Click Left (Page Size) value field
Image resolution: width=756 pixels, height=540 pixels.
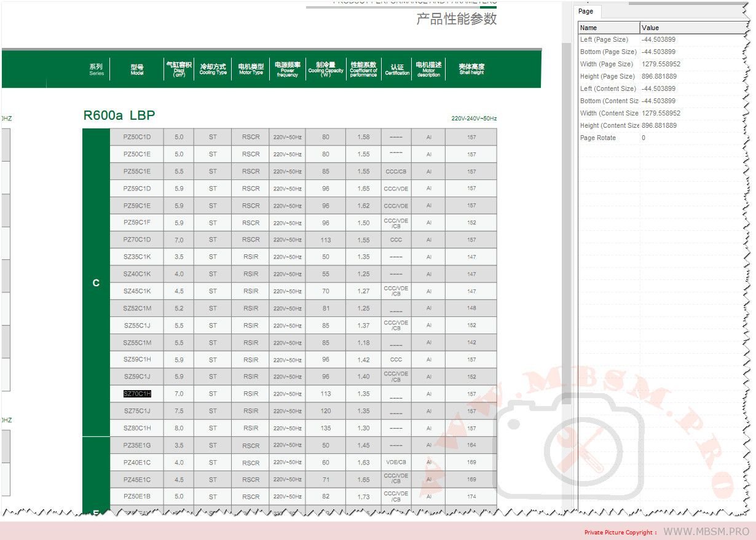[691, 39]
